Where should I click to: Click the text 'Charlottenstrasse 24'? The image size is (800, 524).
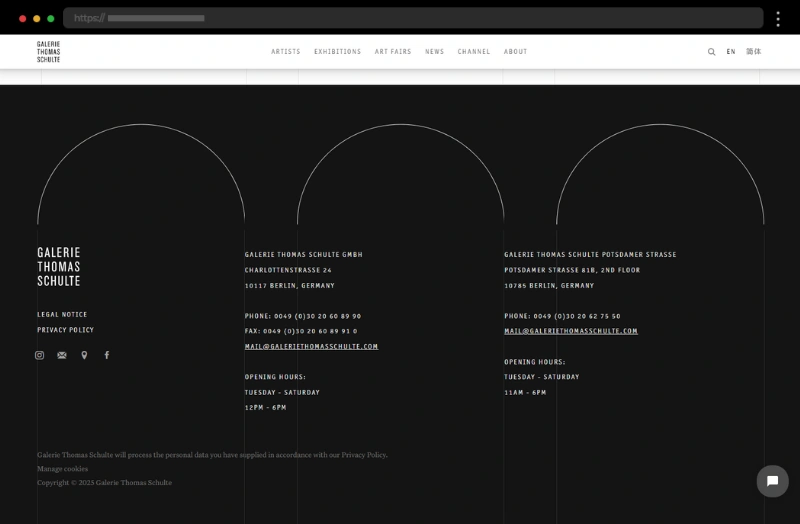pyautogui.click(x=288, y=270)
